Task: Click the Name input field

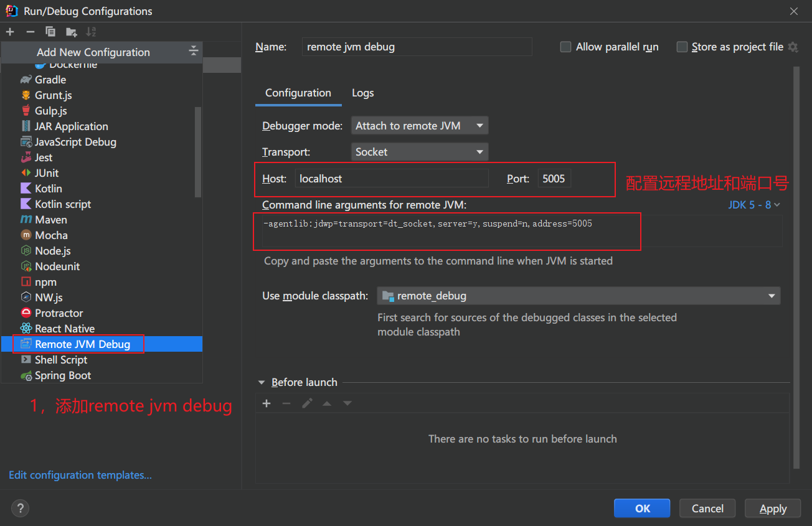Action: tap(417, 47)
